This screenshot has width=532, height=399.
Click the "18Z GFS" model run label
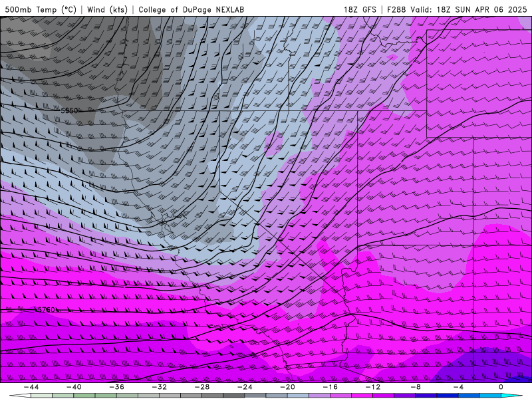[x=360, y=10]
